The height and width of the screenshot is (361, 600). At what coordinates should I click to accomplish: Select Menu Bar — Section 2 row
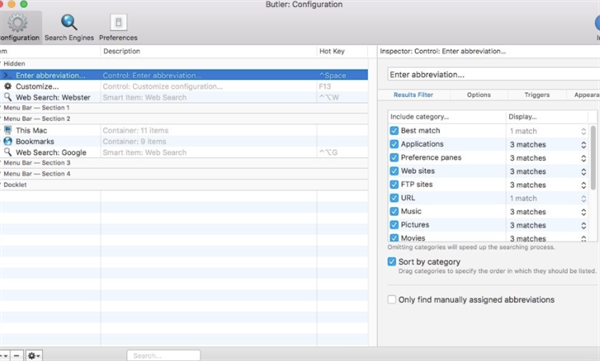(x=184, y=119)
